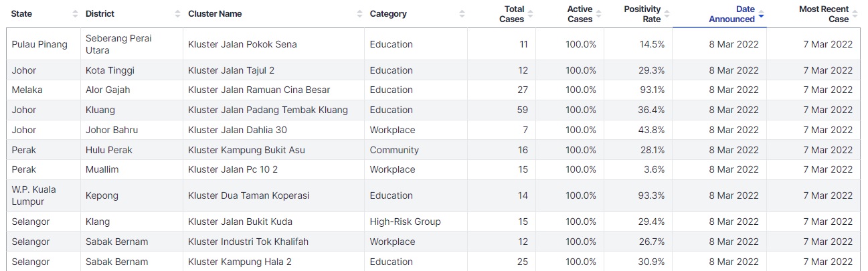The height and width of the screenshot is (271, 868).
Task: Click sort arrows icon beside Total Cases
Action: pos(531,14)
